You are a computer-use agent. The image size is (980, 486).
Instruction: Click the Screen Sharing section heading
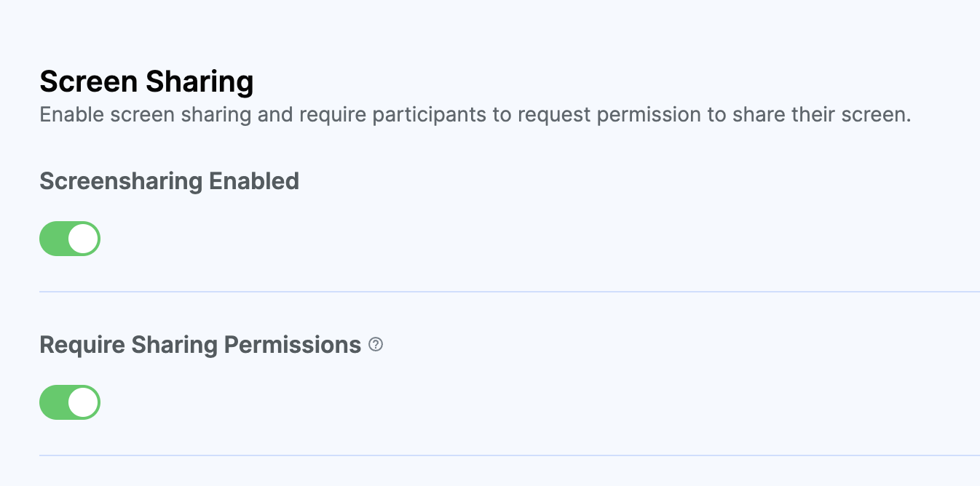tap(146, 81)
